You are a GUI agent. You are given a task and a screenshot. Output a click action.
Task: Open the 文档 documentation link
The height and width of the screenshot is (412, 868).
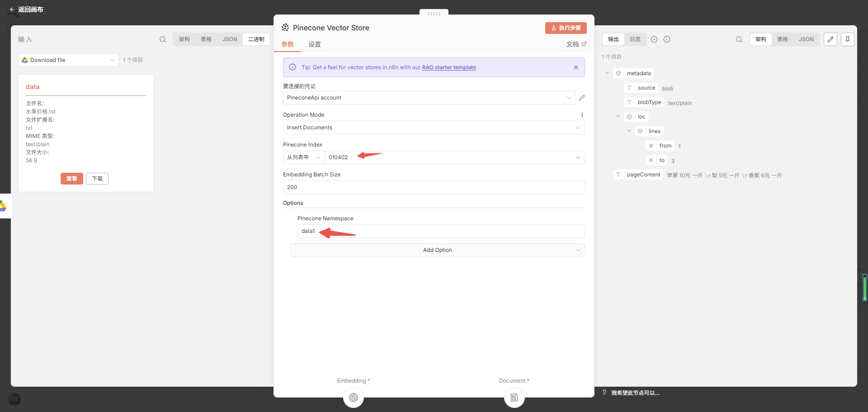(576, 44)
